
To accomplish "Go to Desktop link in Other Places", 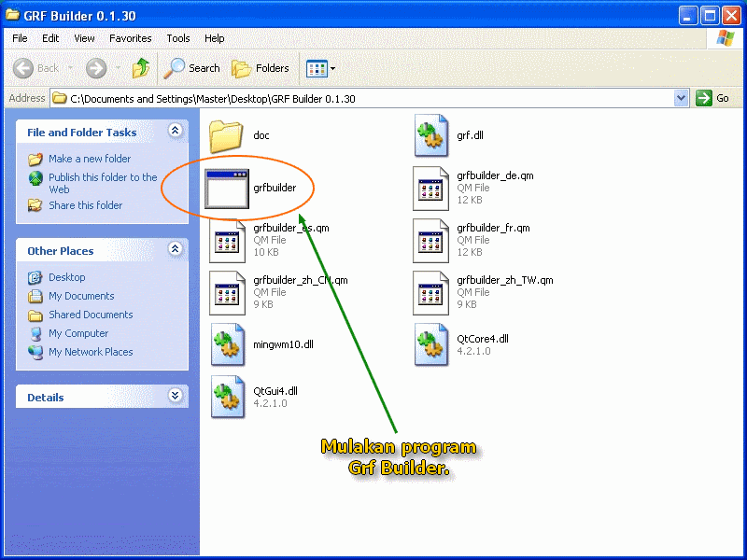I will click(67, 277).
